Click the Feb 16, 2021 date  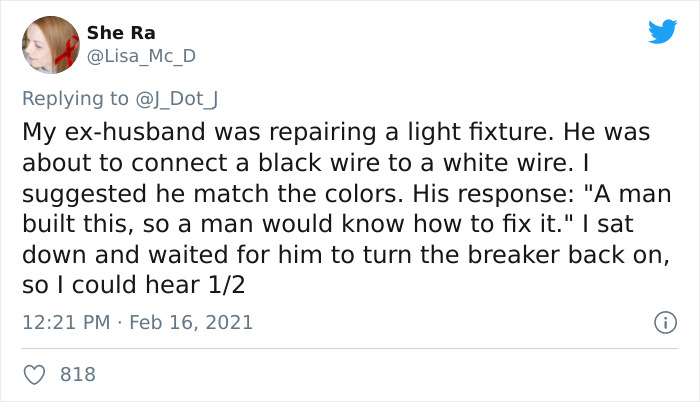coord(197,323)
